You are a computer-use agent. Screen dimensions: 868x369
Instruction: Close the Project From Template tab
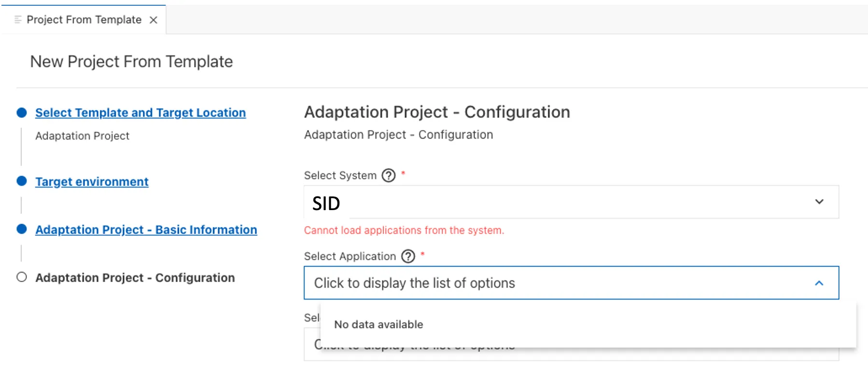(x=154, y=20)
